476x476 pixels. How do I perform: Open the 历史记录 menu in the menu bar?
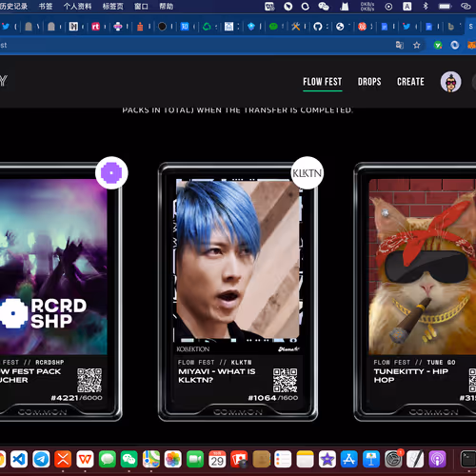13,6
